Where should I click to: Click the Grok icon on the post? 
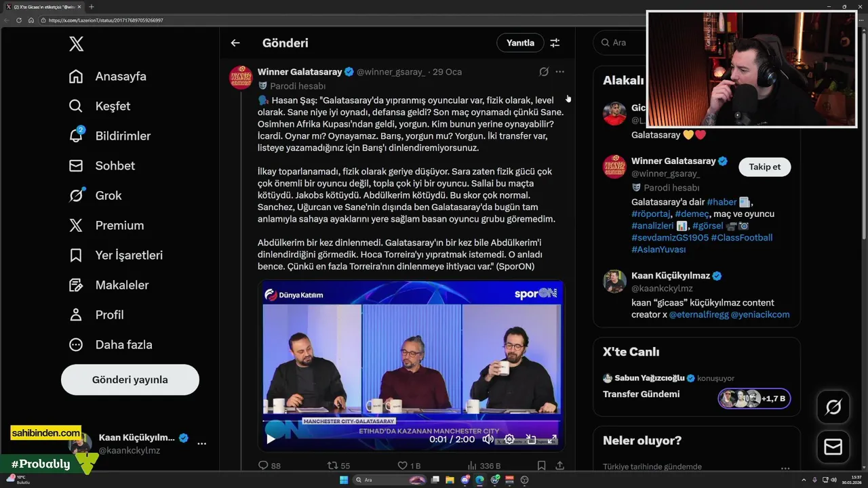tap(544, 72)
